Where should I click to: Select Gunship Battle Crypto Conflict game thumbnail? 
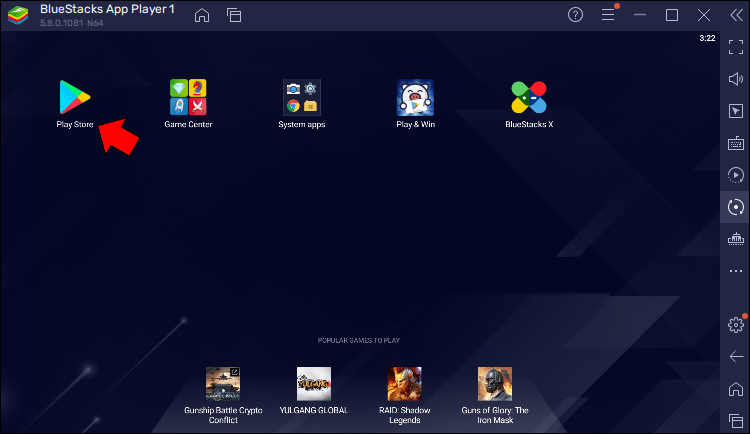(222, 383)
